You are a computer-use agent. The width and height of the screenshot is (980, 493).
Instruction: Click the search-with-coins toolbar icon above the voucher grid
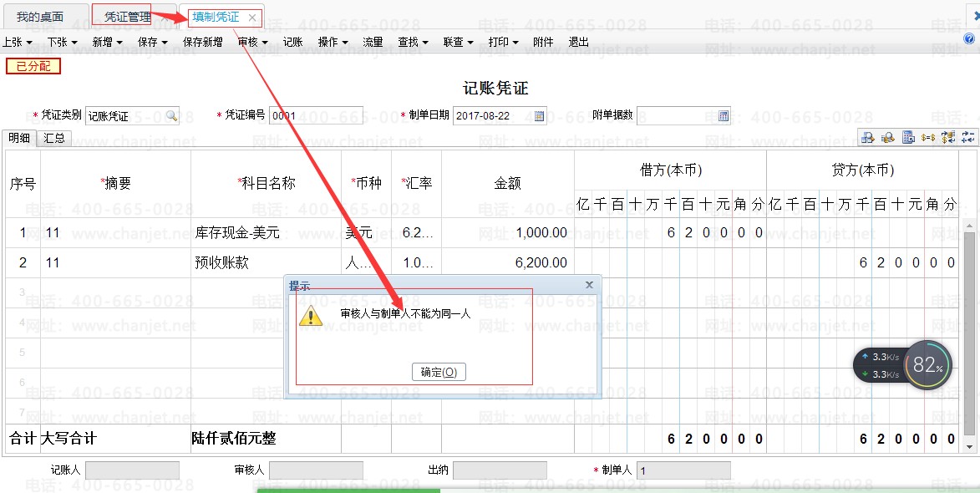pyautogui.click(x=888, y=138)
